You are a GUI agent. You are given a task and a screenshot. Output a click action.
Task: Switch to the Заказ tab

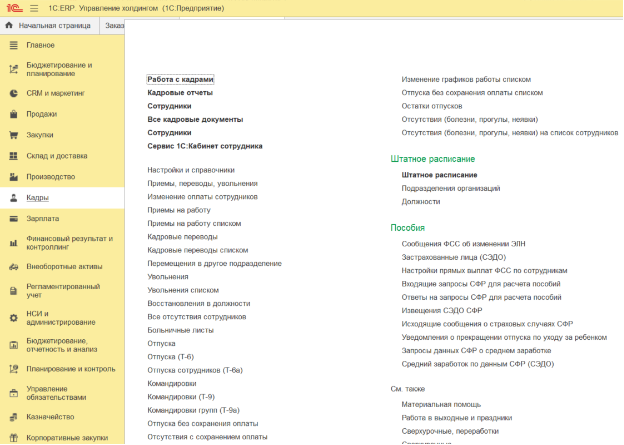pyautogui.click(x=115, y=25)
